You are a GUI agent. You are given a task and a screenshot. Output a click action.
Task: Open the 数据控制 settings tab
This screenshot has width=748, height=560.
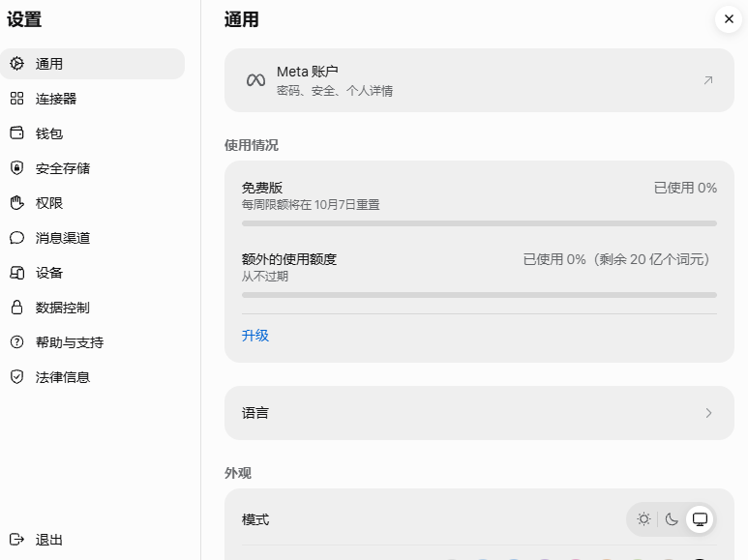[93, 308]
